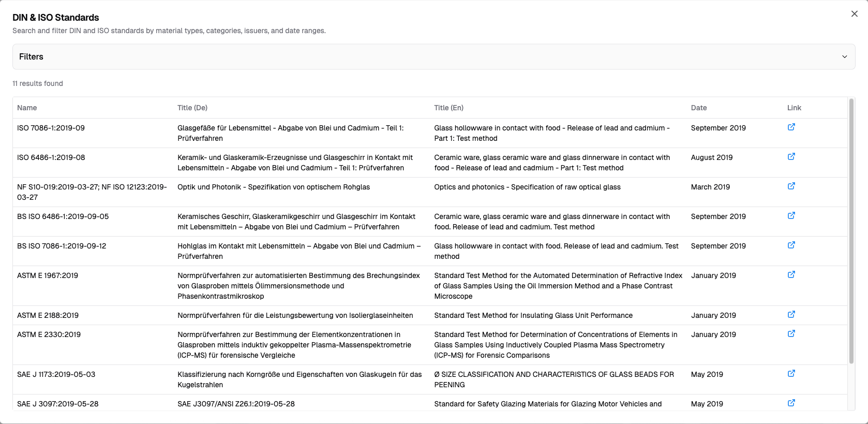The image size is (868, 424).
Task: Click the Date column header
Action: (698, 108)
